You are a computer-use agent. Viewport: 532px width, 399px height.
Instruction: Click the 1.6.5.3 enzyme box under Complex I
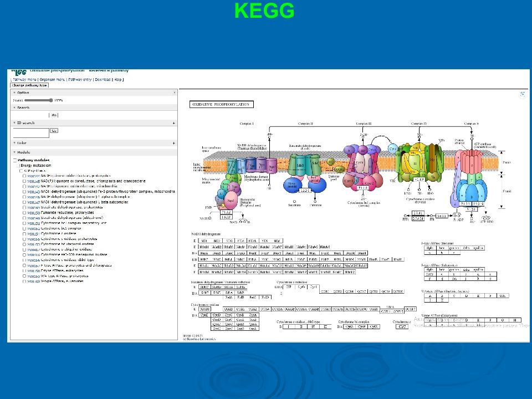226,217
